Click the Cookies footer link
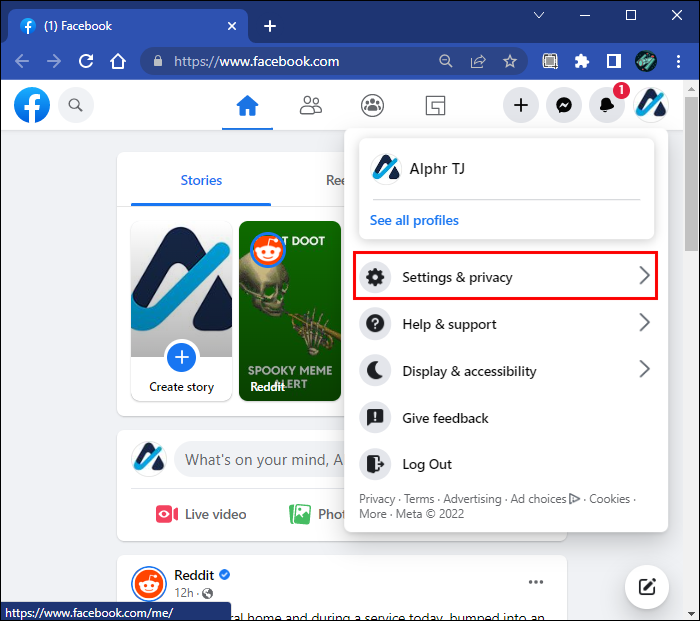700x621 pixels. coord(609,499)
